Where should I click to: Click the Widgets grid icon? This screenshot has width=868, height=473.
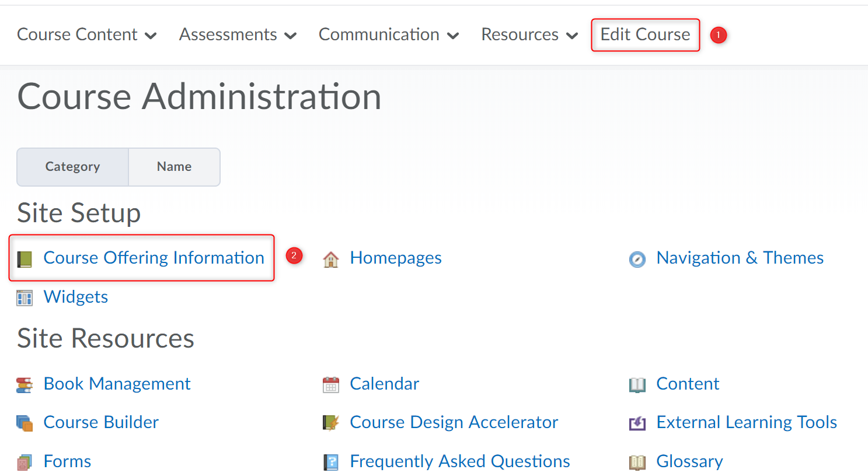click(25, 298)
